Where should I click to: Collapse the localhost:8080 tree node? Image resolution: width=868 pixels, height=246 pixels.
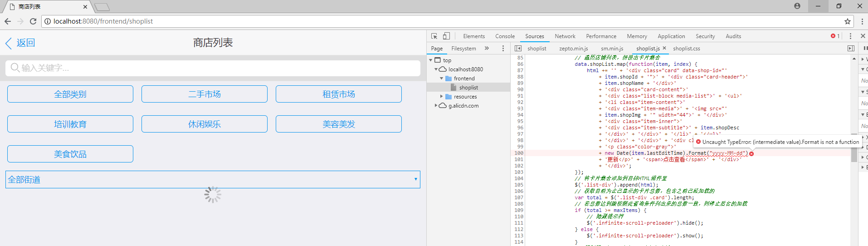[436, 69]
